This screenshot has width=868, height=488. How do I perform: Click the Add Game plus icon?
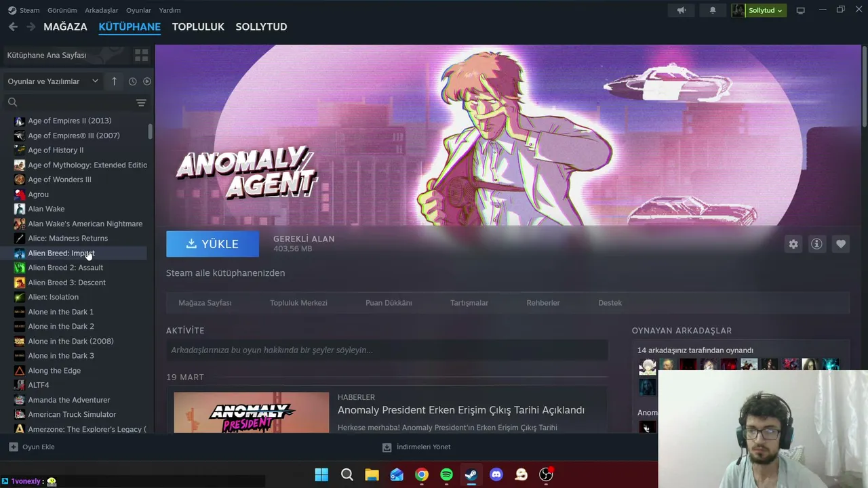pos(13,447)
